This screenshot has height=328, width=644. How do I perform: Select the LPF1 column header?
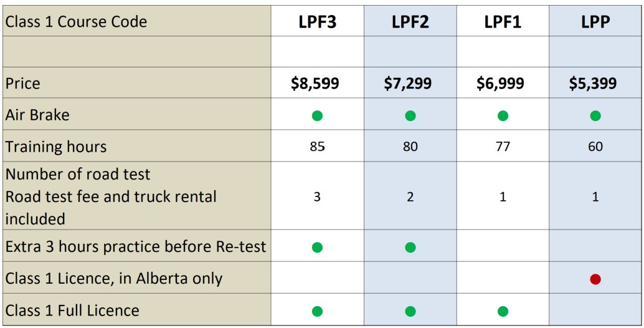pos(503,22)
